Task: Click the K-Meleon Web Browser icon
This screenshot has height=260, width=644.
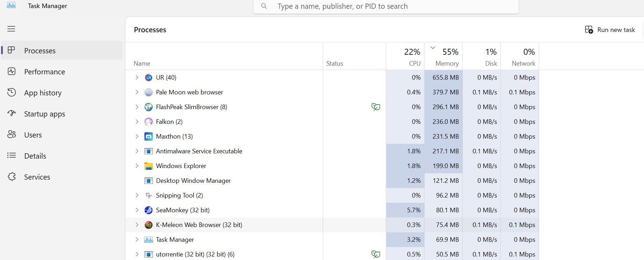Action: tap(149, 225)
